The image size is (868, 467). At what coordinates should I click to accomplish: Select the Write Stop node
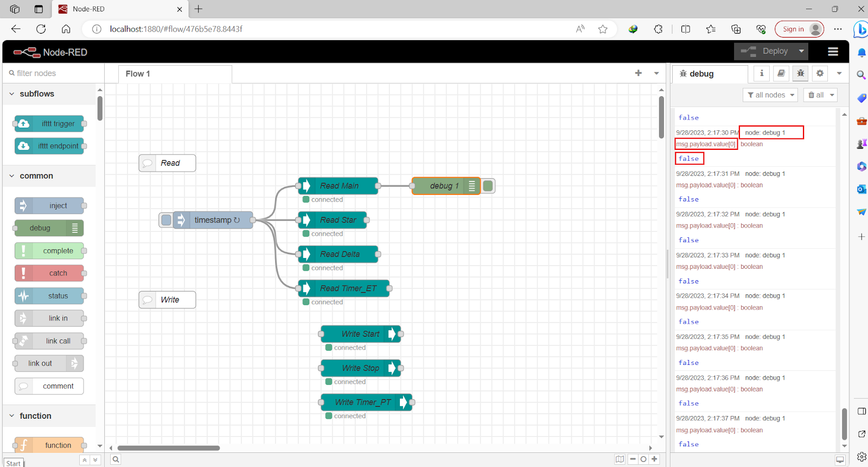tap(361, 368)
